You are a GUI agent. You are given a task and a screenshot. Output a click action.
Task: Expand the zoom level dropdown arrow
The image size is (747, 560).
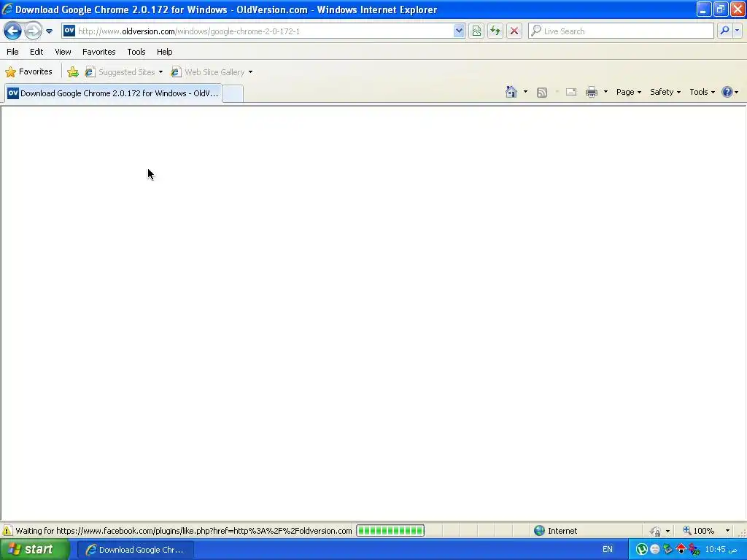click(x=727, y=531)
